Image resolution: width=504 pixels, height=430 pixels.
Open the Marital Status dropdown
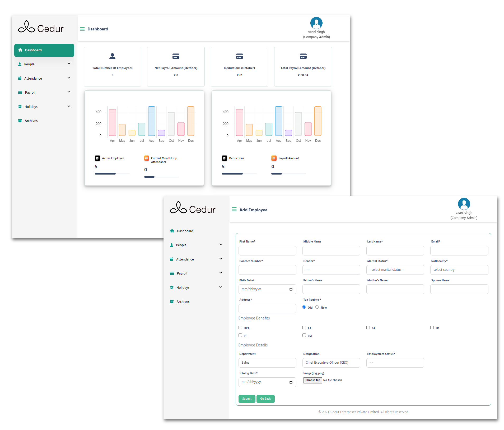click(395, 270)
